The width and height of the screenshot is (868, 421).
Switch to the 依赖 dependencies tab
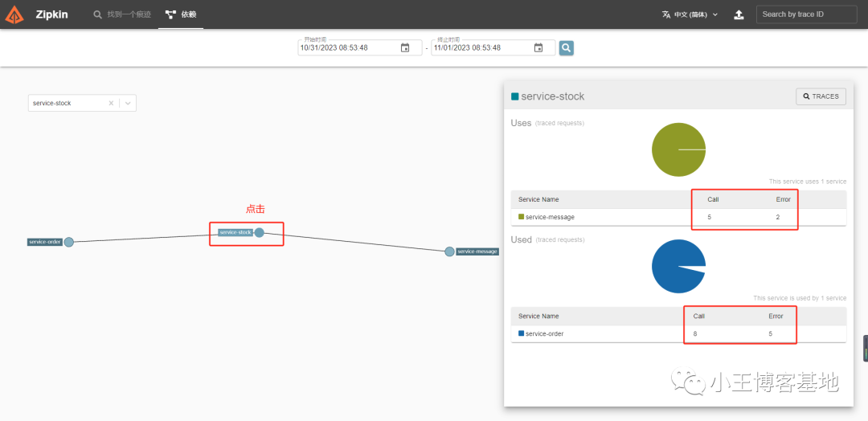[x=181, y=14]
